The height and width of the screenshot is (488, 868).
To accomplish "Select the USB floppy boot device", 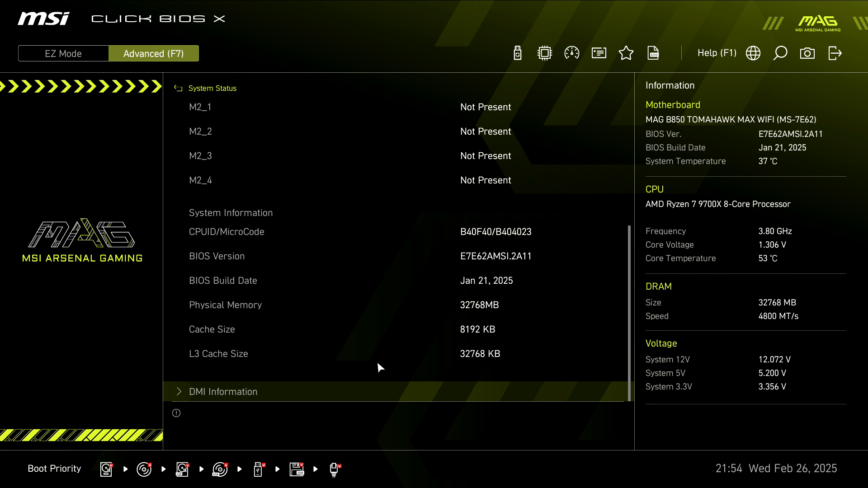I will click(x=297, y=469).
